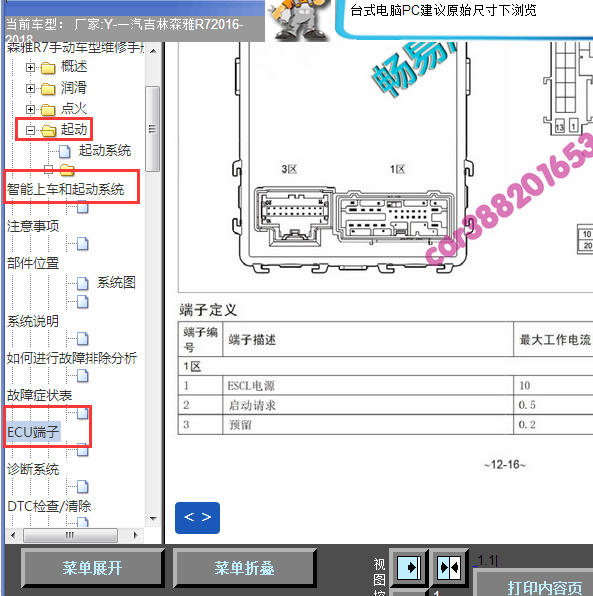Click the 端子定义 heading
The height and width of the screenshot is (596, 593).
[208, 310]
